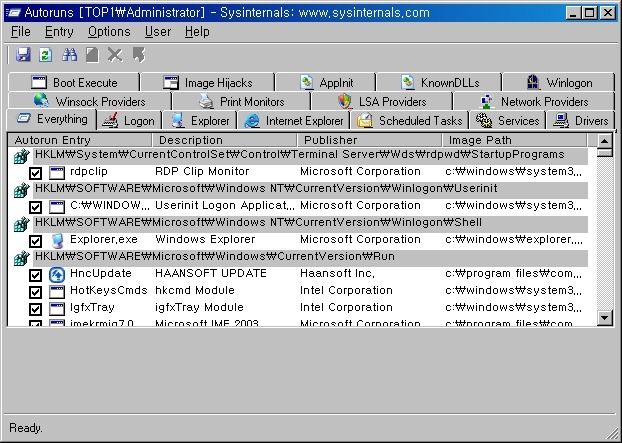
Task: Click the Refresh toolbar icon
Action: click(x=46, y=55)
